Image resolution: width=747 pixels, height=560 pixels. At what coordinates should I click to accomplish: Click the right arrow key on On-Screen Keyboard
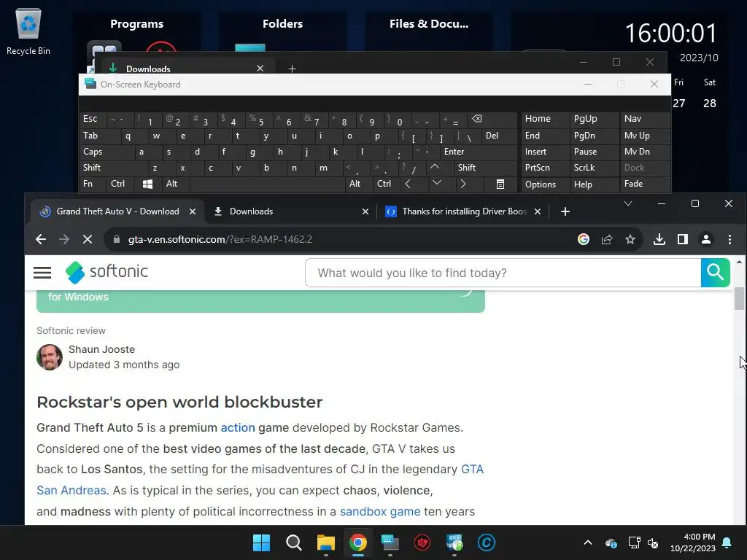click(462, 184)
